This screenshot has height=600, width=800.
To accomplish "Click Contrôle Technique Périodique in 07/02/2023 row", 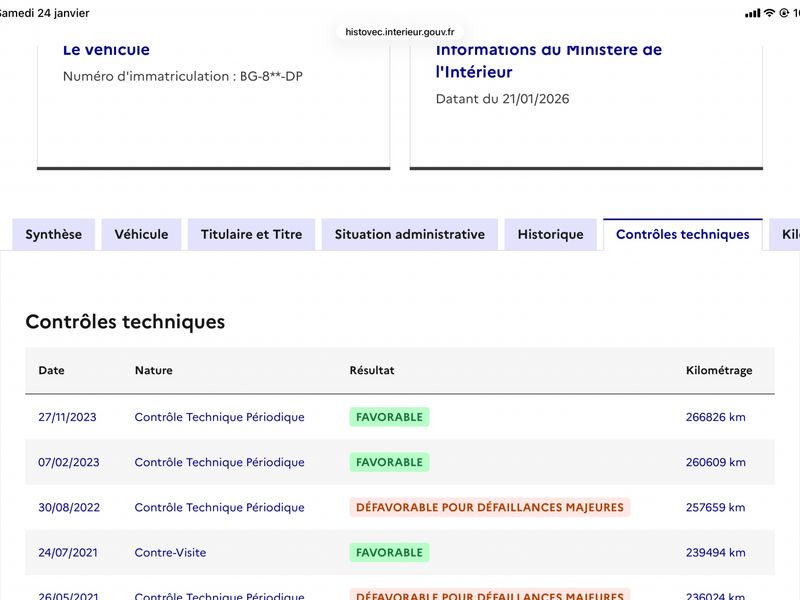I will tap(219, 462).
